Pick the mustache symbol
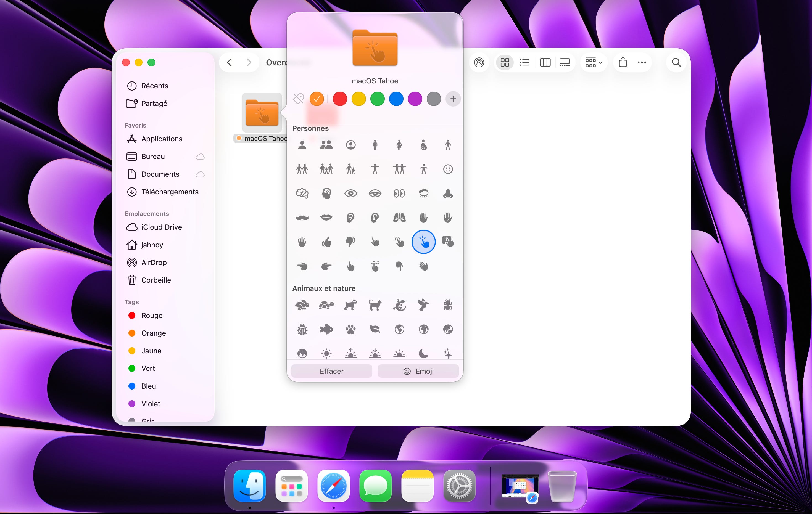 (302, 218)
